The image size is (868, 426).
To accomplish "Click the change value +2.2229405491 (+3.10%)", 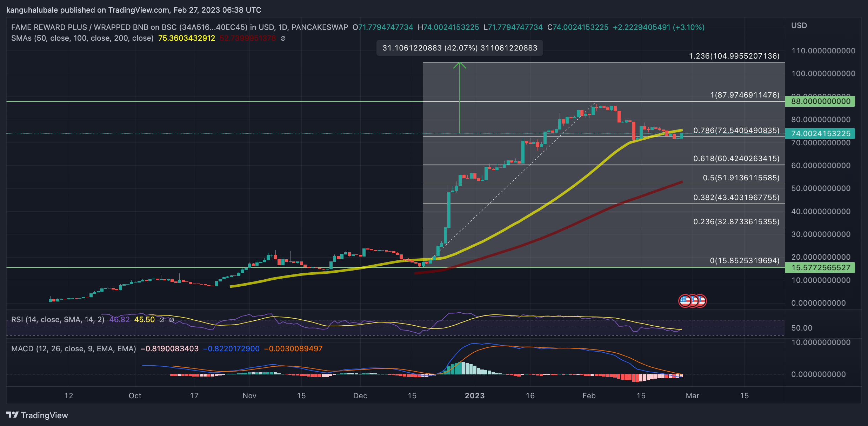I will pos(659,27).
